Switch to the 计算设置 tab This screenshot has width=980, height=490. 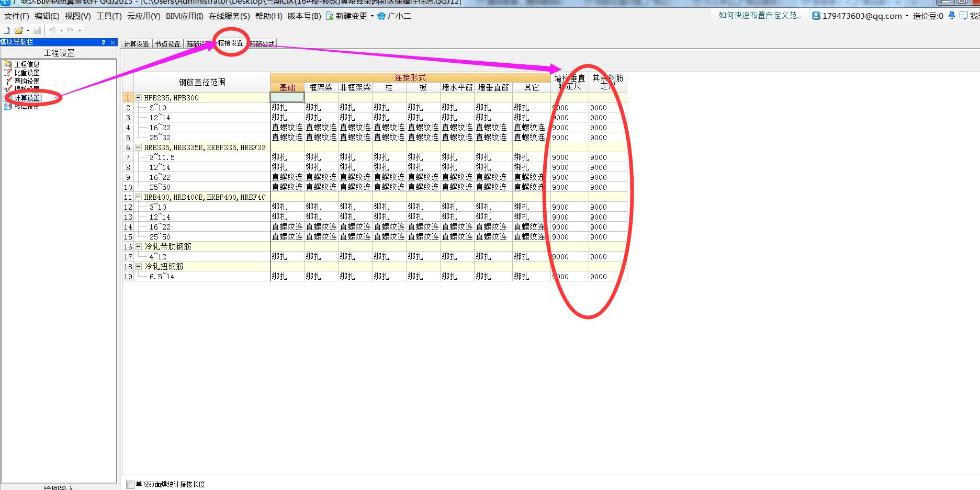[137, 44]
